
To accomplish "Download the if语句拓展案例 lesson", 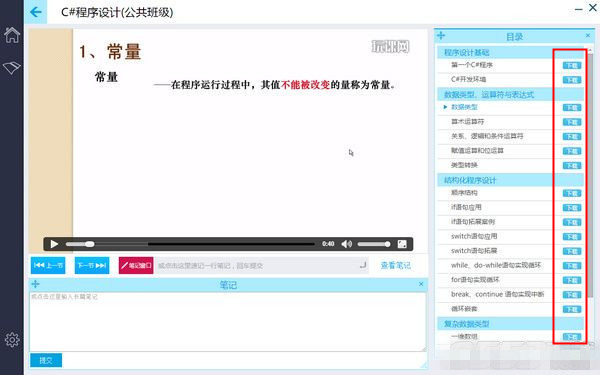I will [x=572, y=222].
